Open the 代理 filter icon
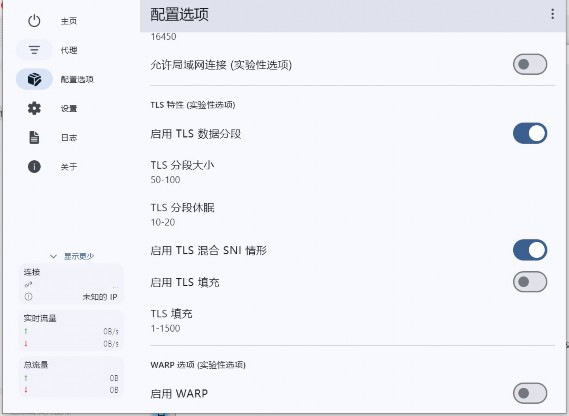The height and width of the screenshot is (416, 569). click(x=34, y=50)
